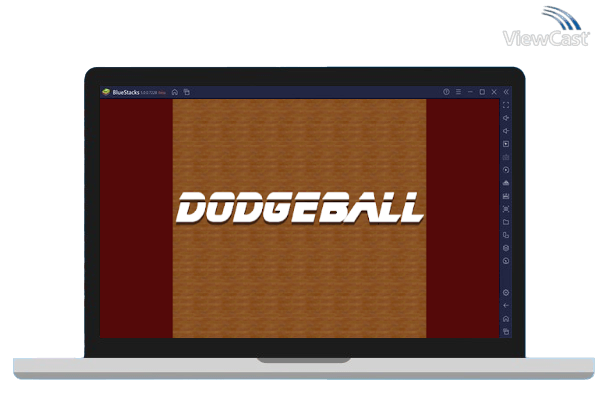Click the volume up speaker icon
602x414 pixels.
coord(506,118)
